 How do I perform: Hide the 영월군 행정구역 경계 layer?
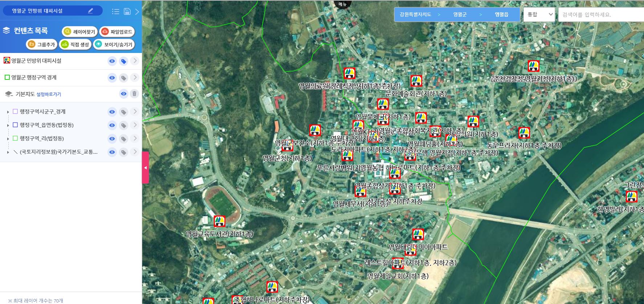[x=112, y=78]
